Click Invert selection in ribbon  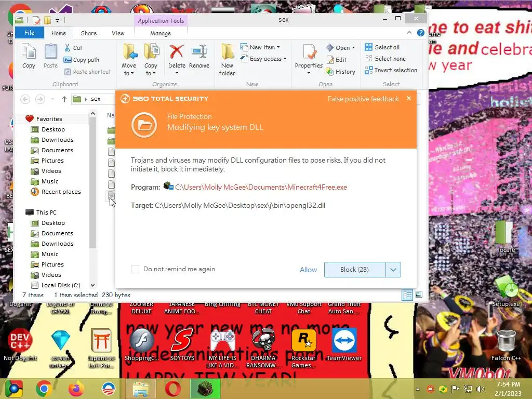pos(391,70)
